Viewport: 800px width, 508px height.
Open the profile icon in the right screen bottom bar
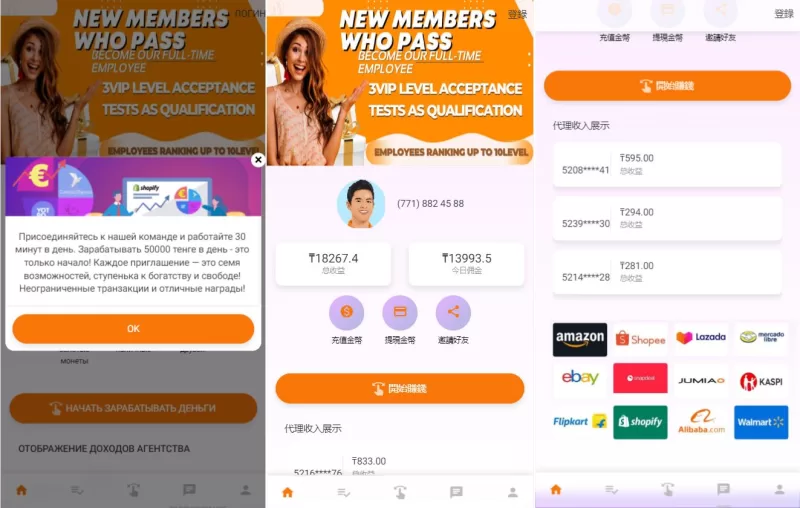779,490
